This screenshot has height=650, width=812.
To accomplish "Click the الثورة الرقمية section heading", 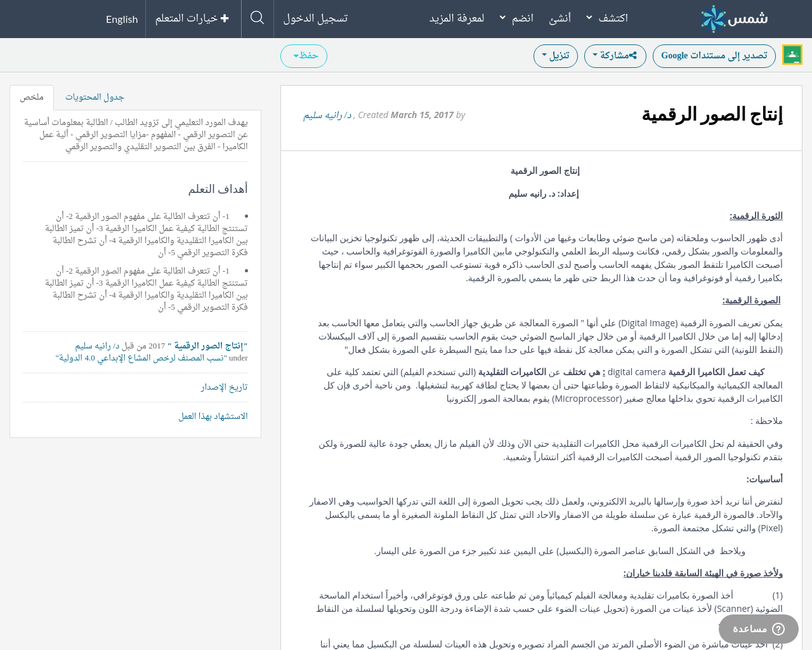I will click(x=756, y=216).
